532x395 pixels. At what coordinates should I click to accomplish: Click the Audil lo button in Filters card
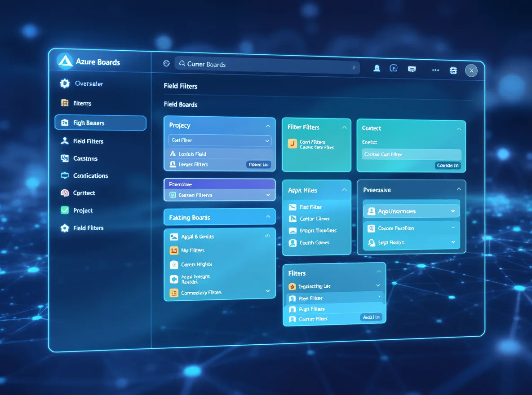(x=371, y=317)
